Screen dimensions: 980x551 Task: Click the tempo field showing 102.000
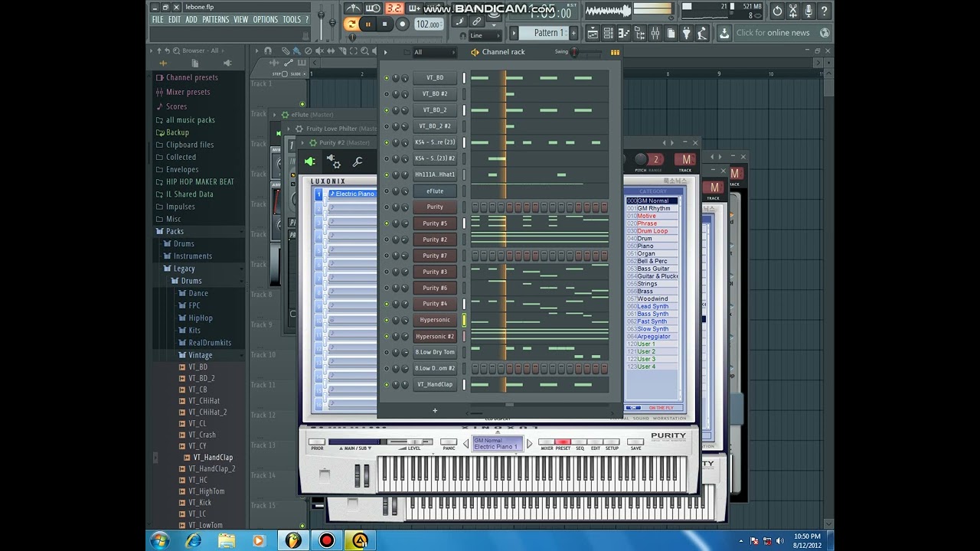(427, 24)
